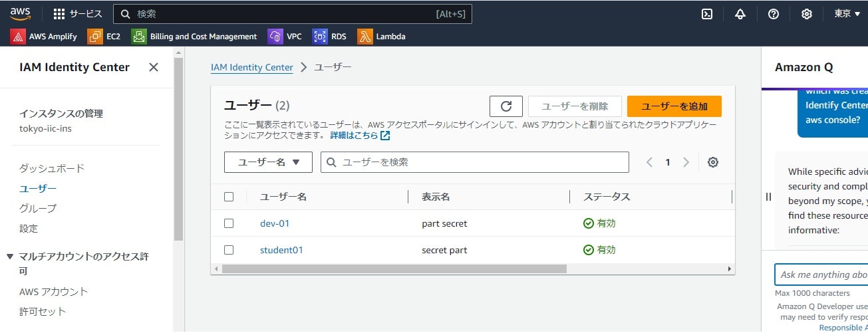This screenshot has width=868, height=333.
Task: Click the tokyo-iic-ins instance name
Action: [46, 128]
